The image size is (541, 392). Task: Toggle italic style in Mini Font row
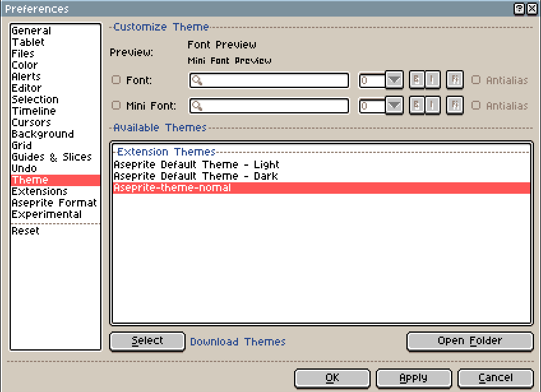click(x=433, y=105)
